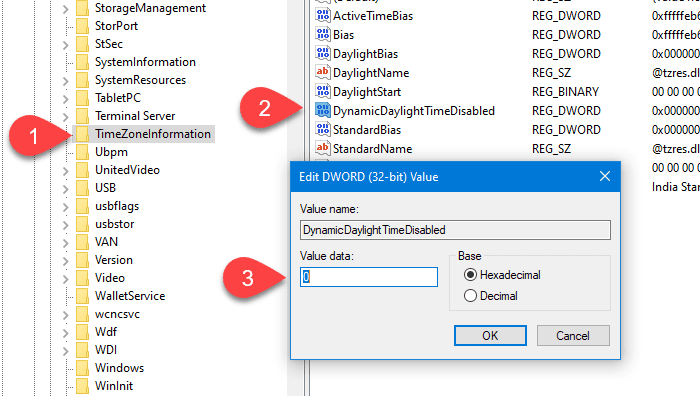Image resolution: width=700 pixels, height=396 pixels.
Task: Close the Edit DWORD dialog with X
Action: [x=605, y=176]
